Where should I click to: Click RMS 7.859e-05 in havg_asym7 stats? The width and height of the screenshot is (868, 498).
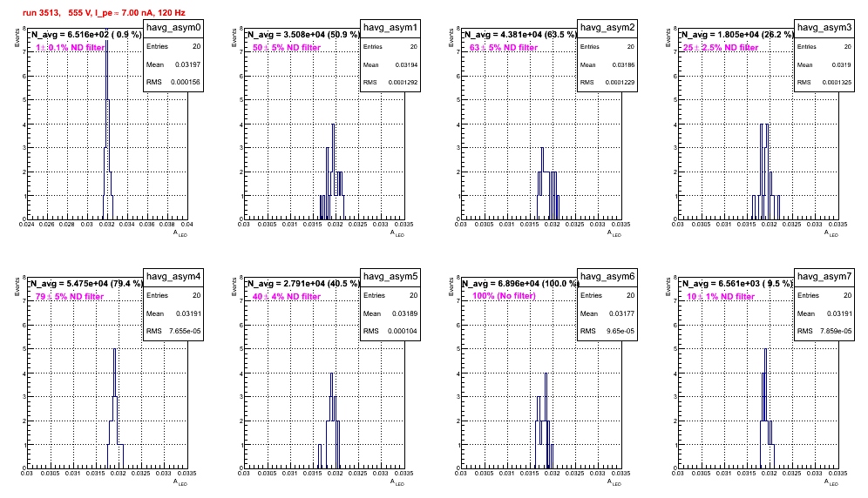click(824, 332)
